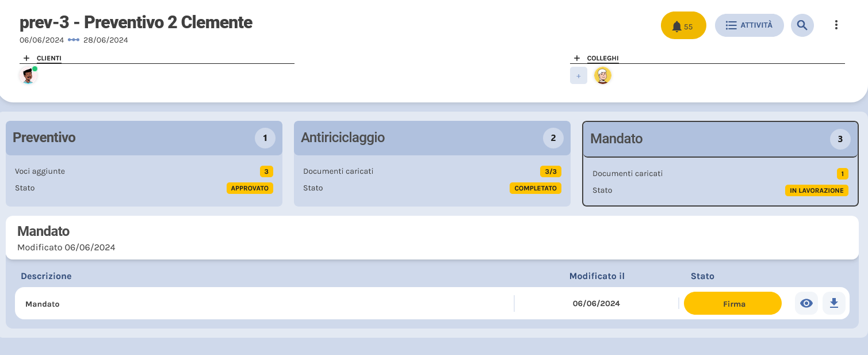This screenshot has width=868, height=355.
Task: Click the APPROVATO status badge
Action: point(250,188)
